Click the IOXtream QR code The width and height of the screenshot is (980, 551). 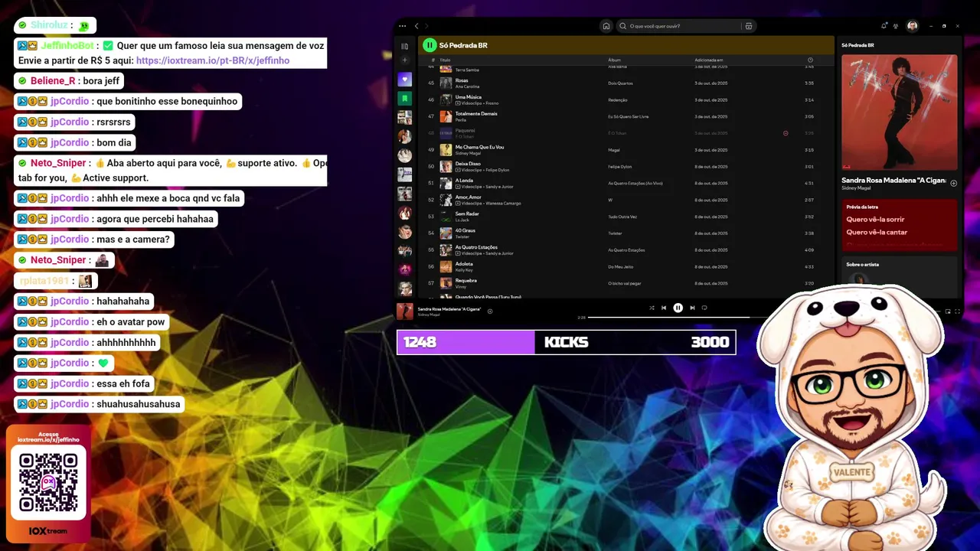click(49, 482)
